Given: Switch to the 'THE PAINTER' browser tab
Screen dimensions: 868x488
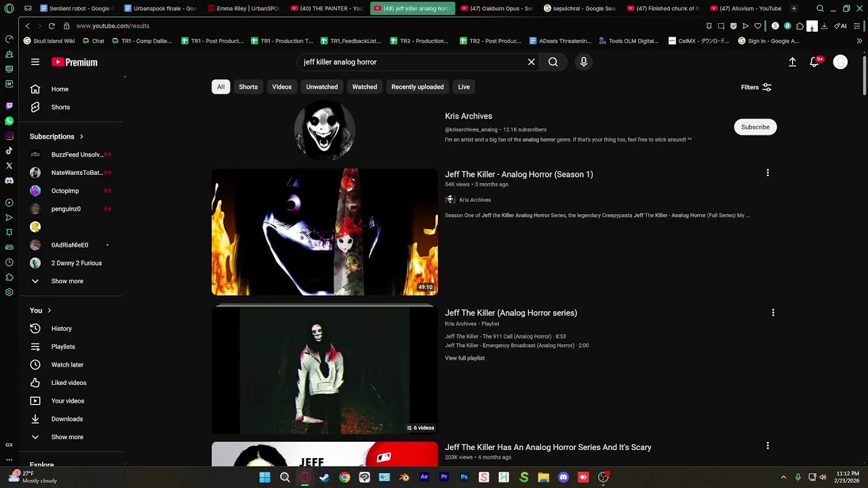Looking at the screenshot, I should click(x=326, y=8).
